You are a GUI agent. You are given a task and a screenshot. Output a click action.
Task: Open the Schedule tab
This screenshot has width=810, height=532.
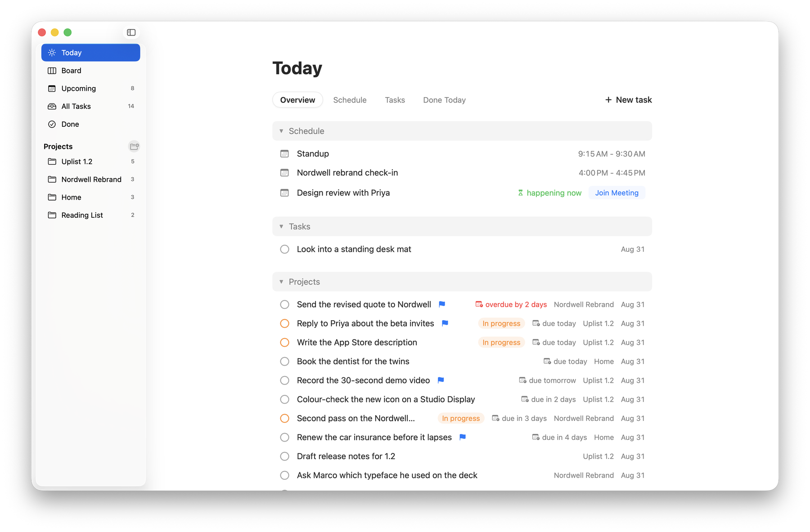pos(350,100)
